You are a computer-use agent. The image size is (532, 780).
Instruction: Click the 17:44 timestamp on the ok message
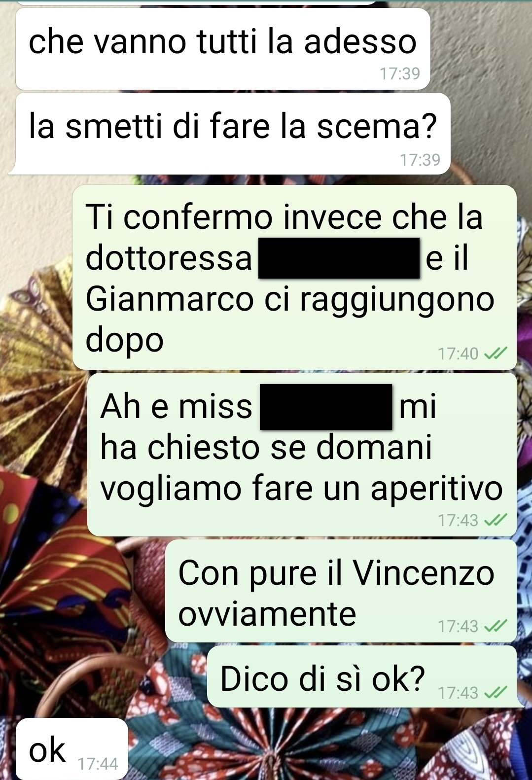(x=98, y=764)
